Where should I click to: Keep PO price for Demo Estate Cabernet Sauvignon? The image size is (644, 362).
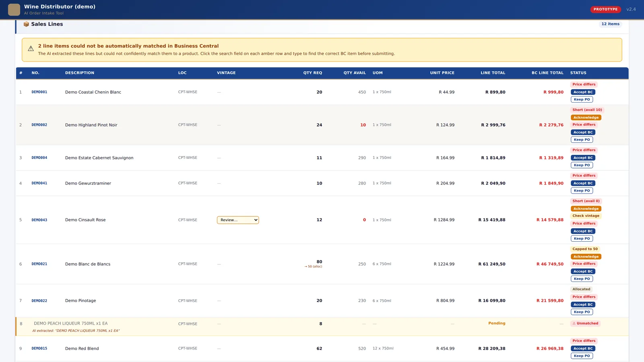pos(582,165)
